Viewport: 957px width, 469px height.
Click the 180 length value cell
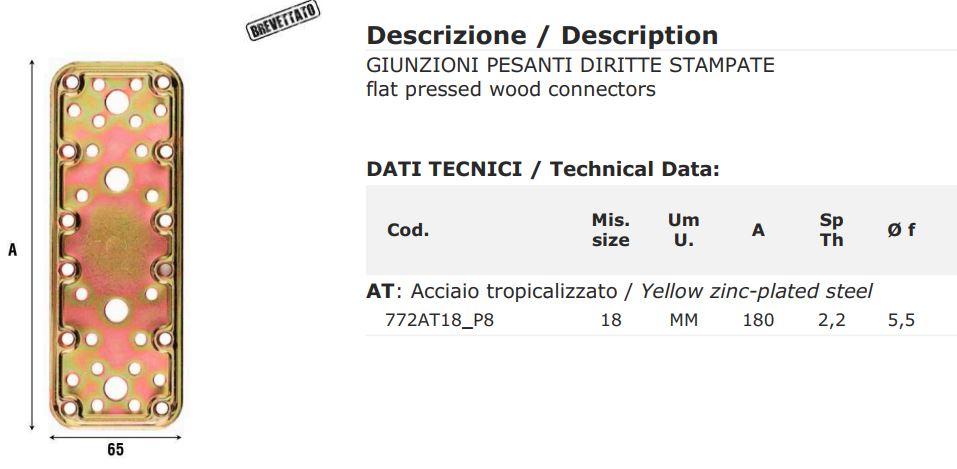[x=758, y=321]
